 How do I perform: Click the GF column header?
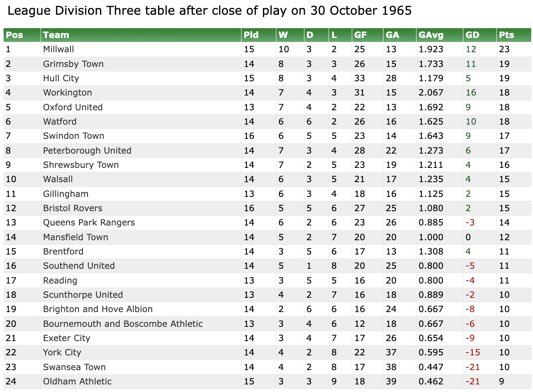[x=360, y=35]
